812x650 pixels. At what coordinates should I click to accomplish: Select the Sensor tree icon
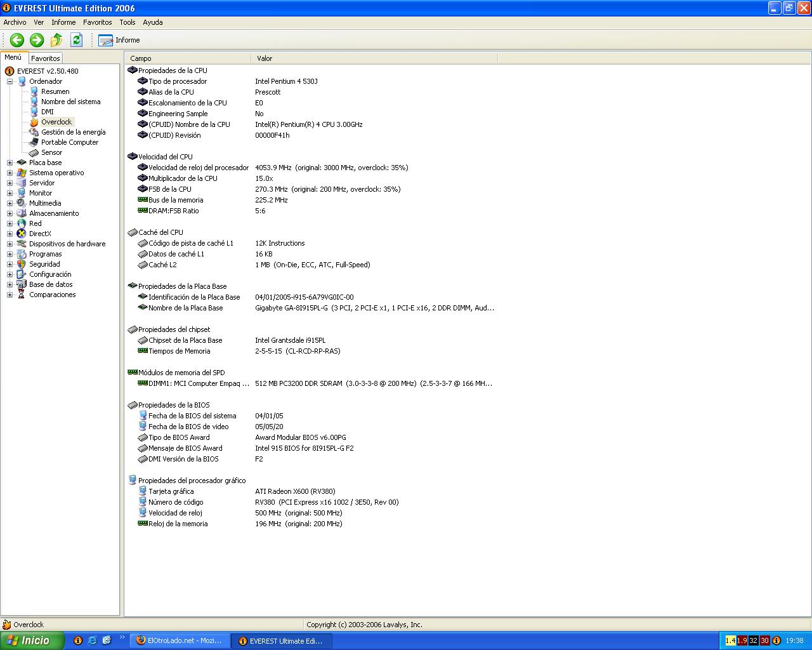pyautogui.click(x=34, y=152)
